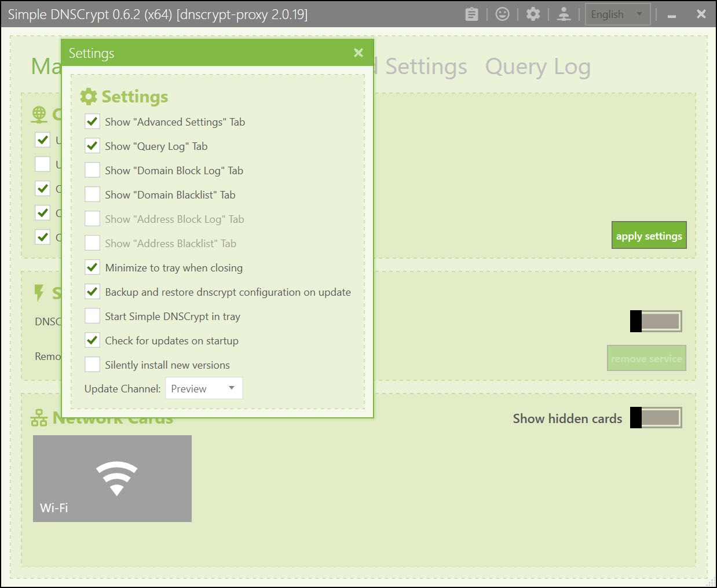
Task: Open the English language dropdown
Action: [x=617, y=14]
